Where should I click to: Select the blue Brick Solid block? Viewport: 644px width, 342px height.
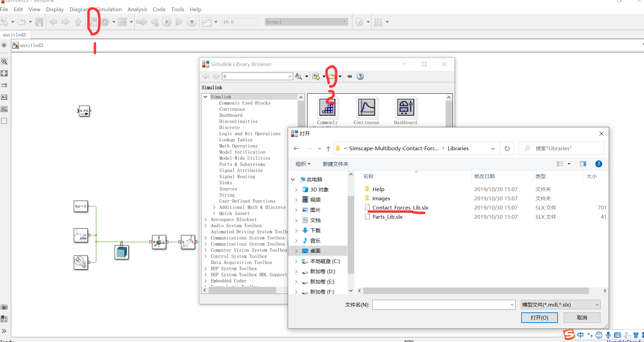point(121,252)
